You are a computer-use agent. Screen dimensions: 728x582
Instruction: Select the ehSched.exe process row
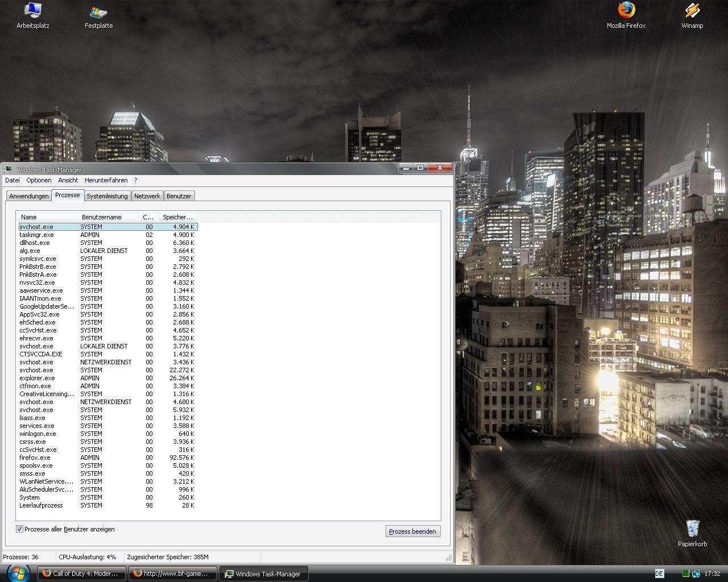click(107, 322)
